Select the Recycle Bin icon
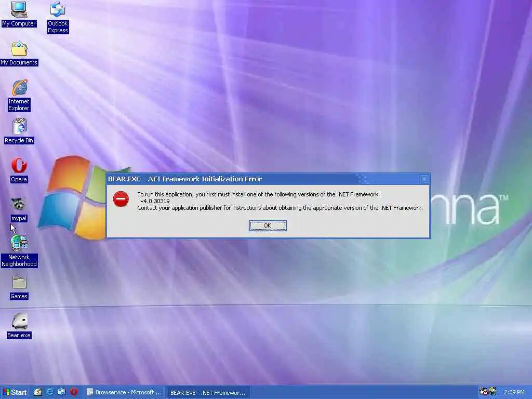Viewport: 532px width, 399px height. pos(19,131)
